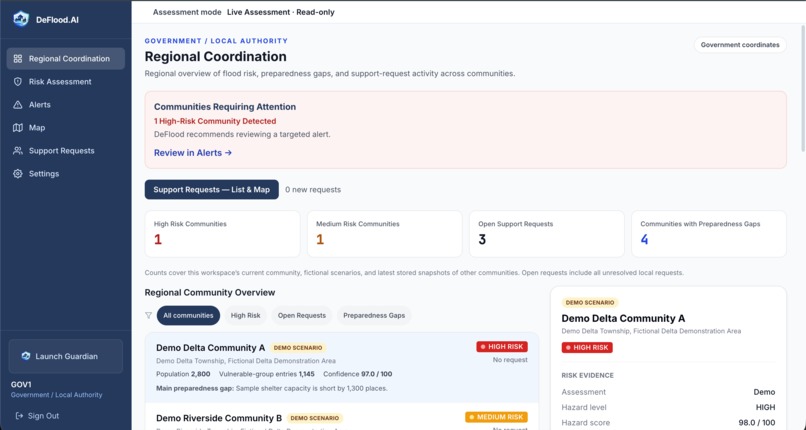Open the Map view from sidebar
Screen dimensions: 806x430
(66, 127)
